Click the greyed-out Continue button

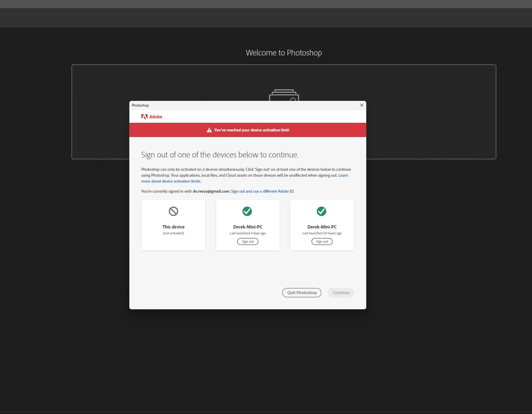tap(341, 292)
